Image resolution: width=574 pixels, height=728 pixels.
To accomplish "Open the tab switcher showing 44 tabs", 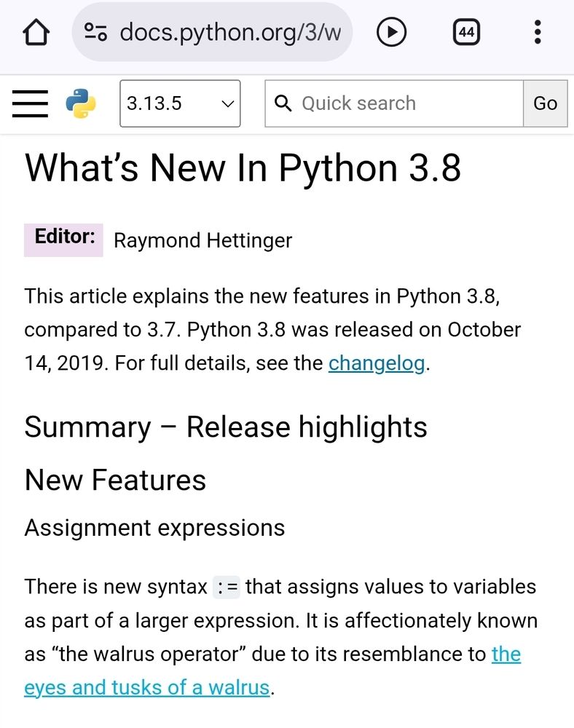I will point(466,32).
